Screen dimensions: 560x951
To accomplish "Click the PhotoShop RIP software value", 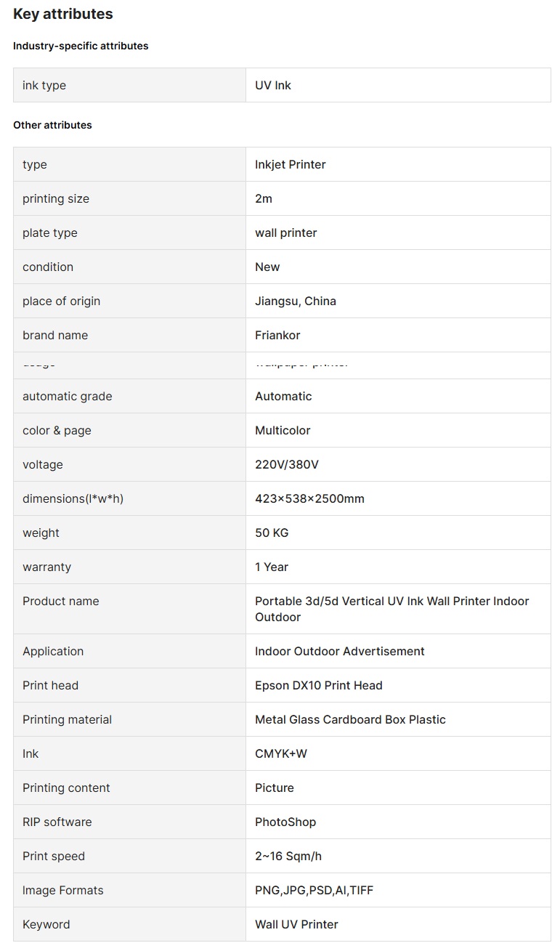I will tap(285, 822).
